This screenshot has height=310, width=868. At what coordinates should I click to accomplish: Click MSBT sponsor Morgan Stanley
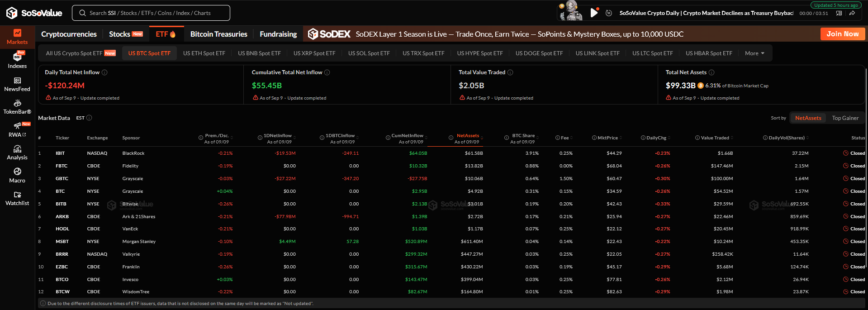[139, 242]
